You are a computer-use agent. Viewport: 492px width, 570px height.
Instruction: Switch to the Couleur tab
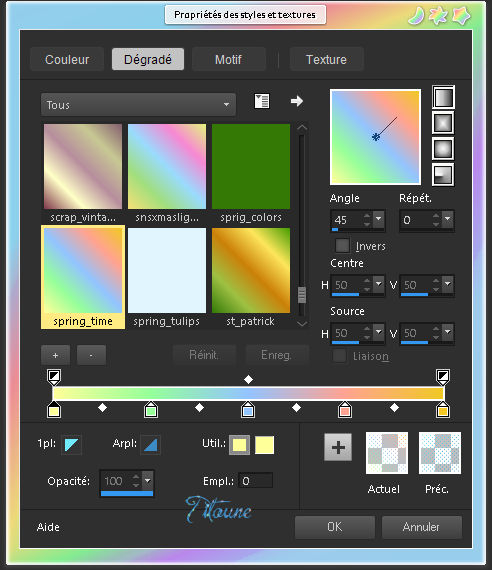tap(67, 59)
